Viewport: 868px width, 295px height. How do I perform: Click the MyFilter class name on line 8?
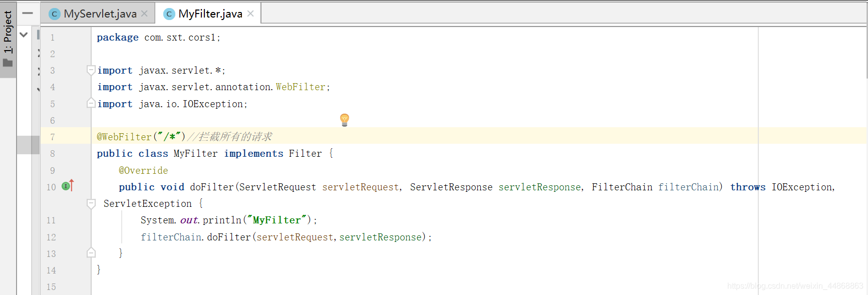click(196, 153)
